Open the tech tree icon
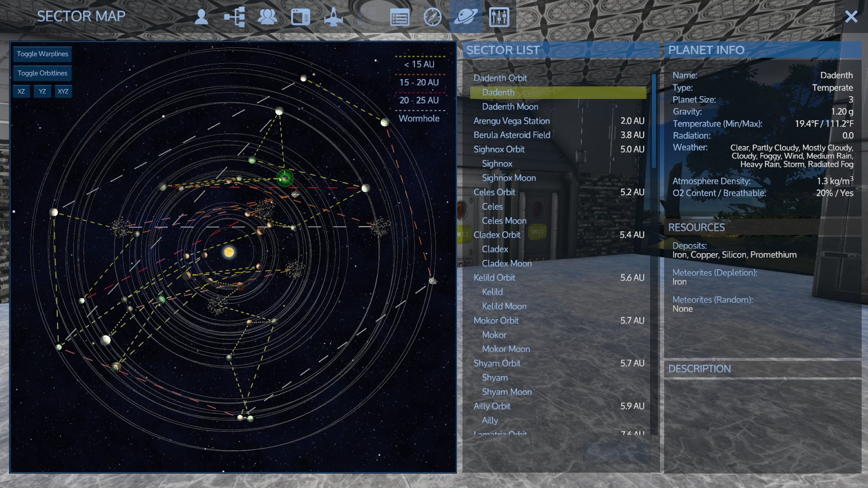Screen dimensions: 868x488 [x=235, y=17]
